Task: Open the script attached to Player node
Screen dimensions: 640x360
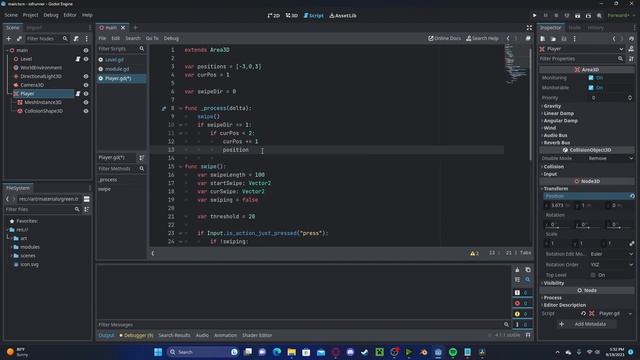Action: pos(78,93)
